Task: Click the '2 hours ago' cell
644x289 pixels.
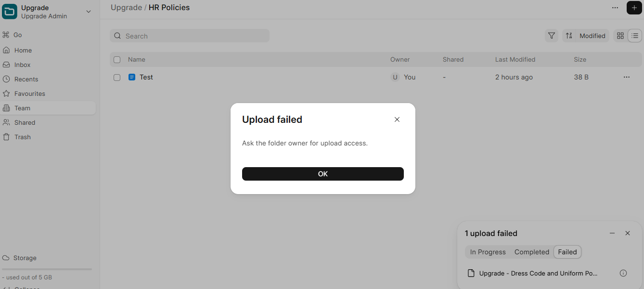Action: point(514,77)
